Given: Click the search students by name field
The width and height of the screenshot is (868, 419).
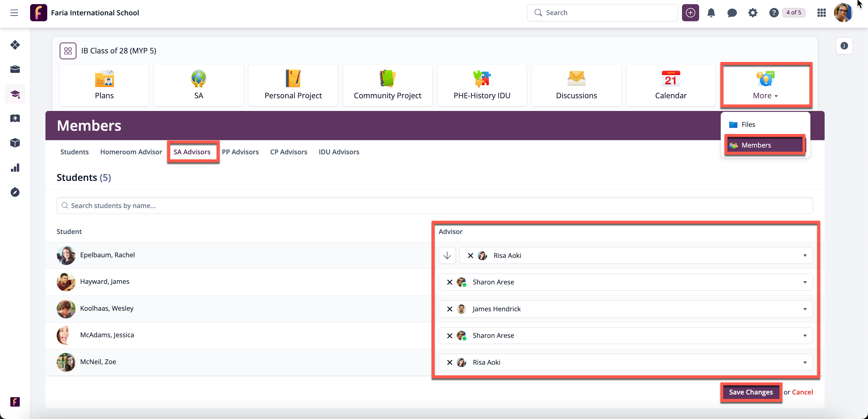Looking at the screenshot, I should point(435,205).
